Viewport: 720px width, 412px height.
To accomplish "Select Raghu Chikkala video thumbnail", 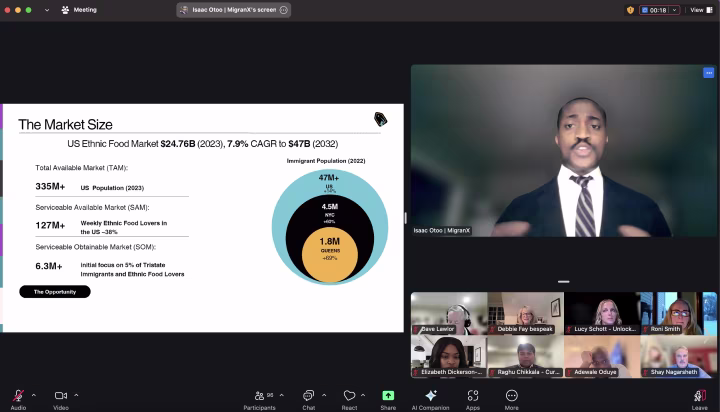I will click(x=525, y=356).
